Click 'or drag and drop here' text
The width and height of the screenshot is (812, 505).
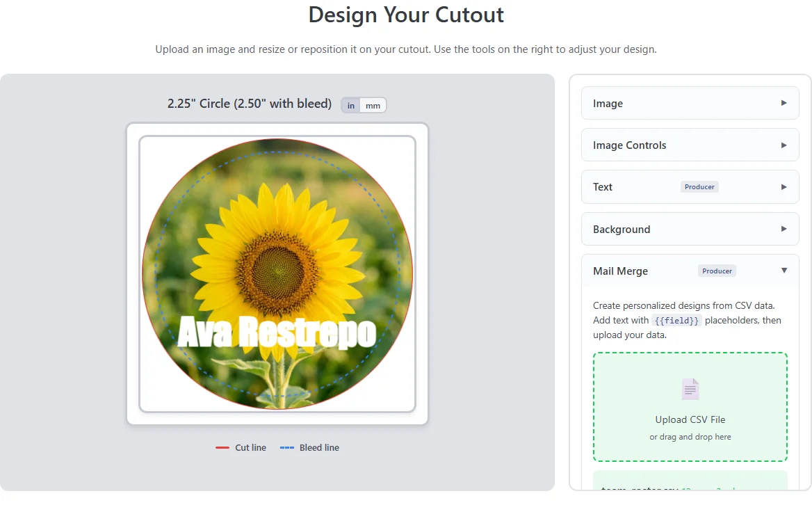[x=690, y=437]
